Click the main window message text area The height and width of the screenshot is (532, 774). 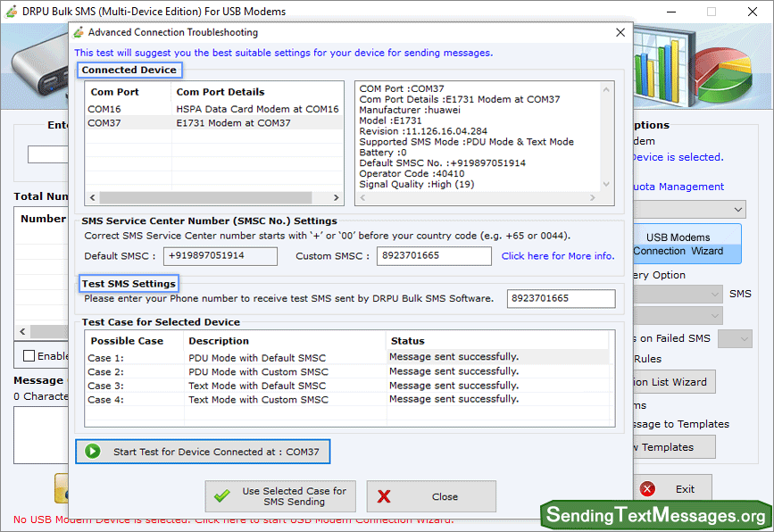pyautogui.click(x=41, y=435)
